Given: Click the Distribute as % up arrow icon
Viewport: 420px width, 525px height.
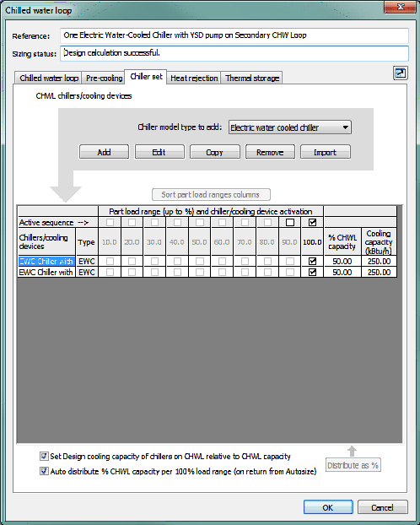Looking at the screenshot, I should 352,451.
